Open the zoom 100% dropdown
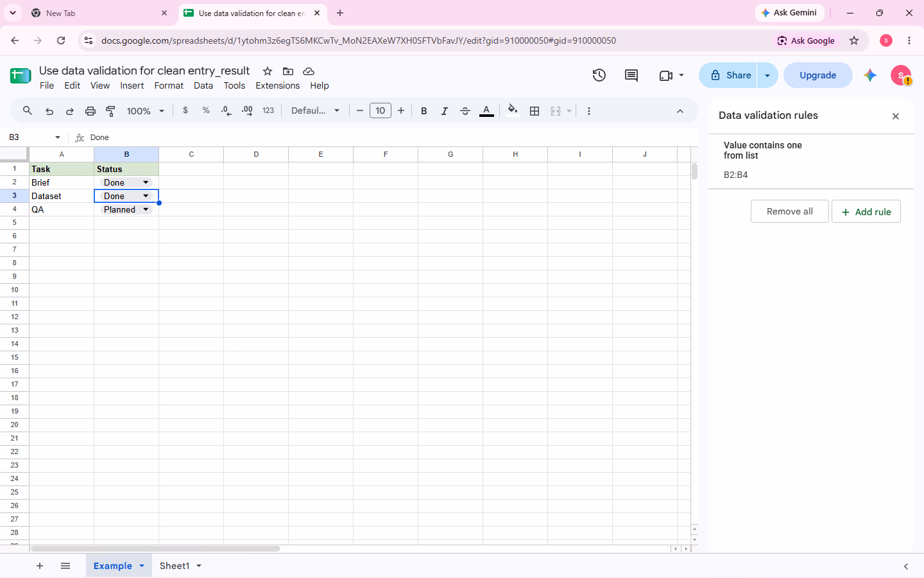Screen dimensions: 924x578 click(146, 110)
